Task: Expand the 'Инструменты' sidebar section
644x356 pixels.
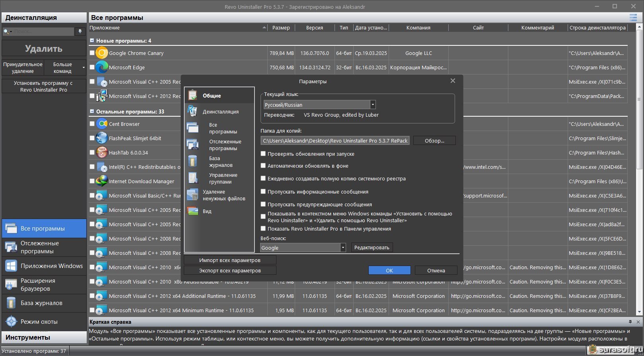Action: 44,337
